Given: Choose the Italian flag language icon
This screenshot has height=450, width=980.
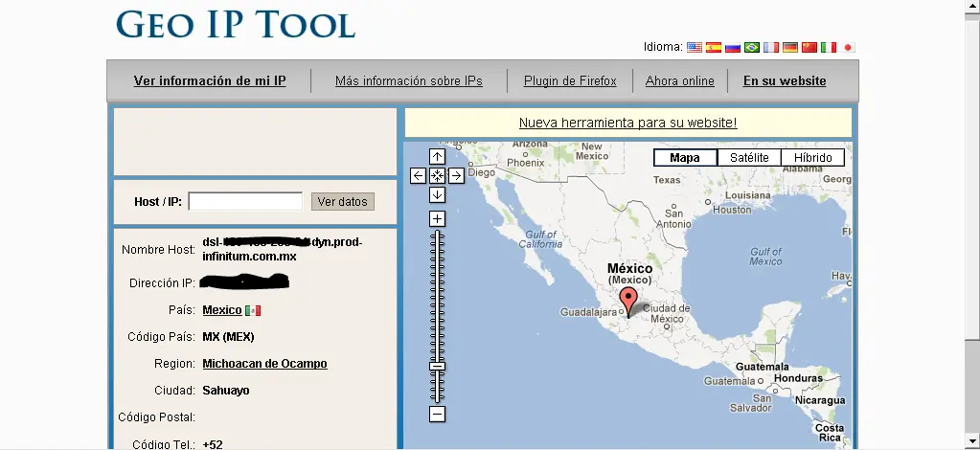Looking at the screenshot, I should tap(829, 47).
